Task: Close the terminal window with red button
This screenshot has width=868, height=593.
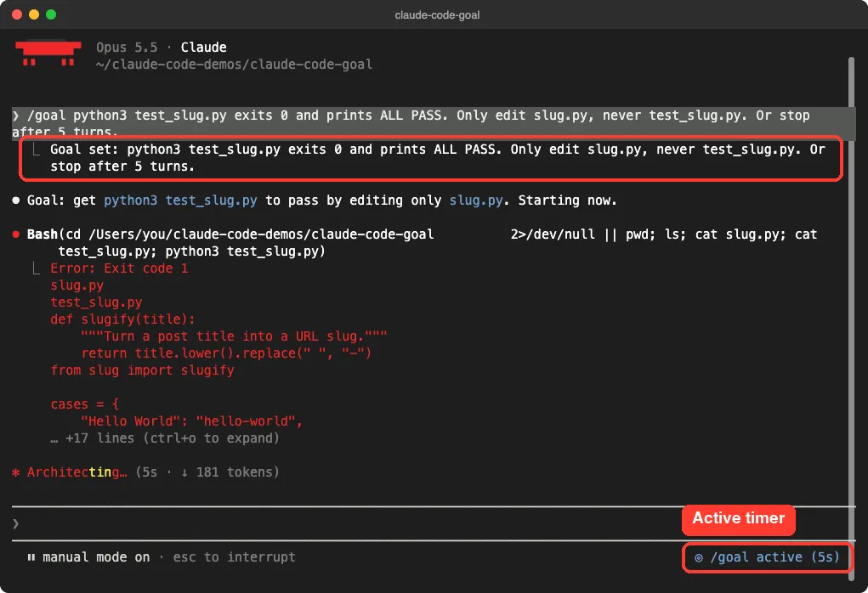Action: 17,15
